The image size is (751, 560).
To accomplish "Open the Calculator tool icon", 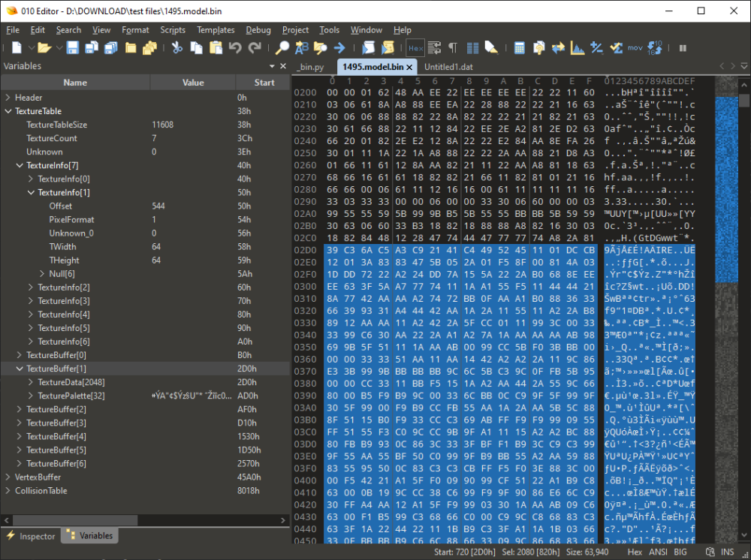I will click(519, 48).
